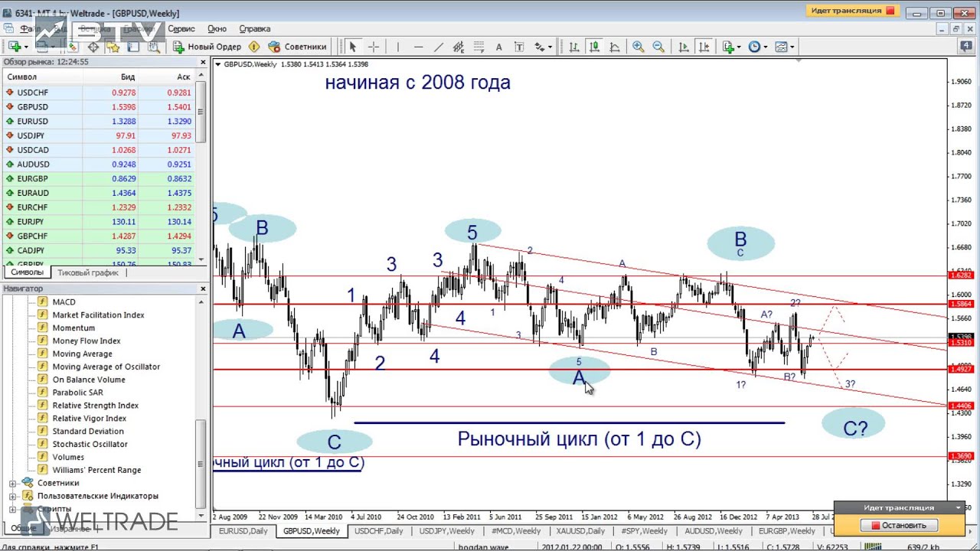Open the templates dropdown arrow
This screenshot has height=551, width=980.
(792, 47)
